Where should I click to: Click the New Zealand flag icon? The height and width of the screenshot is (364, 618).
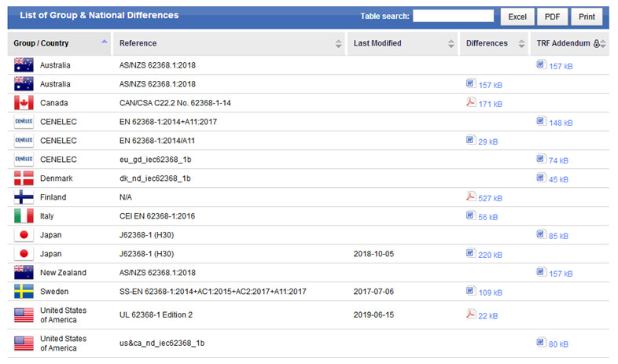pyautogui.click(x=24, y=273)
